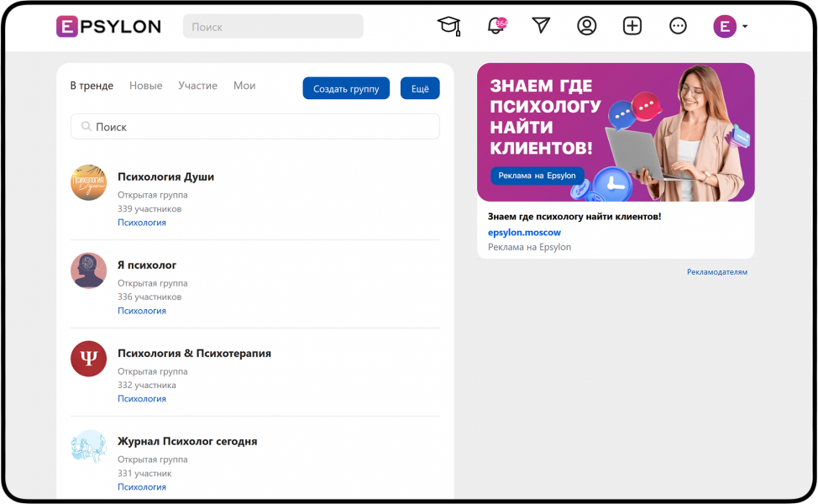Open the user profile circle icon

coord(586,25)
